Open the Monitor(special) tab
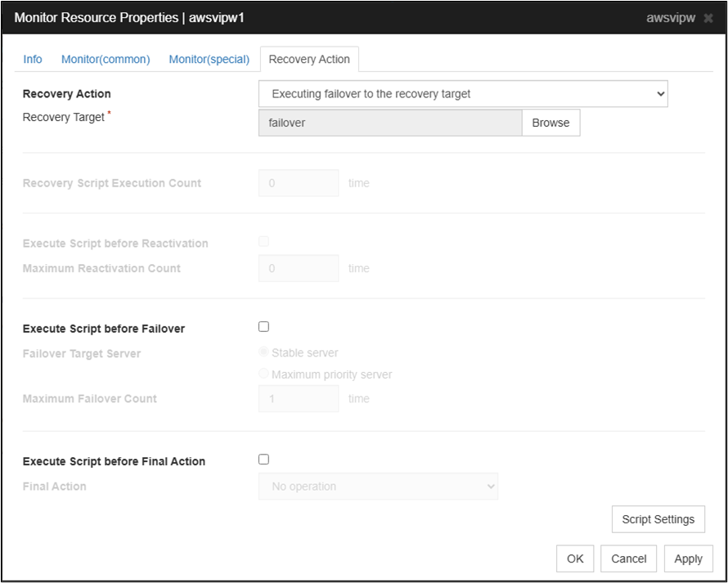 click(207, 59)
